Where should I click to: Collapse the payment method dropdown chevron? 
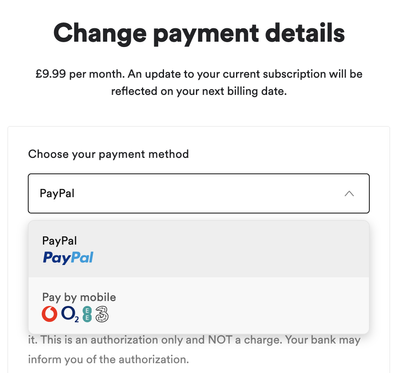pos(349,193)
